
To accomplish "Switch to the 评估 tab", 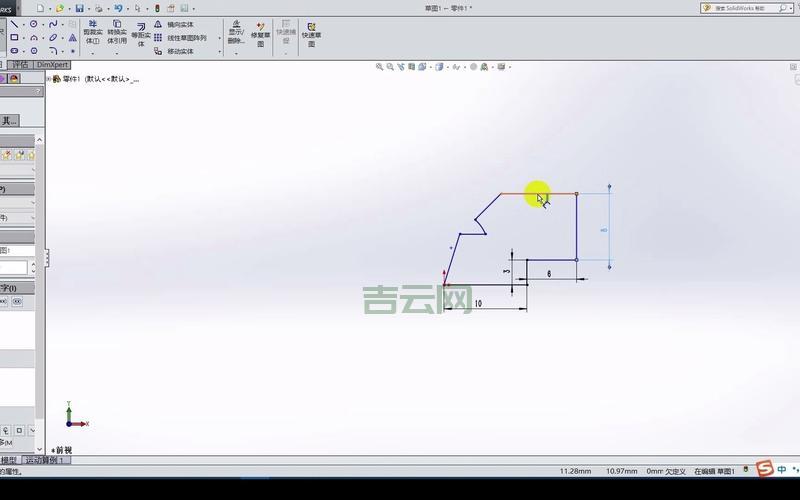I will 21,64.
